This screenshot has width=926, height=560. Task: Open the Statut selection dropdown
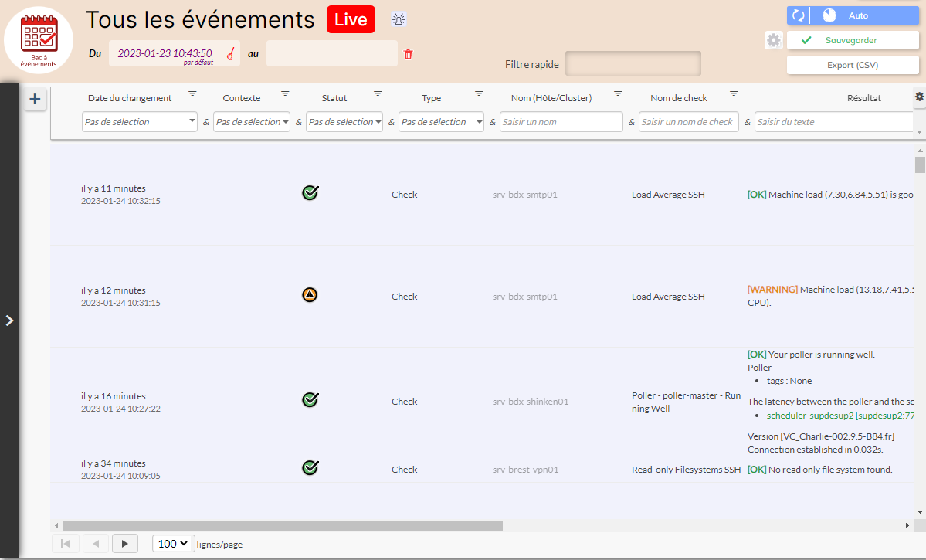(x=344, y=122)
